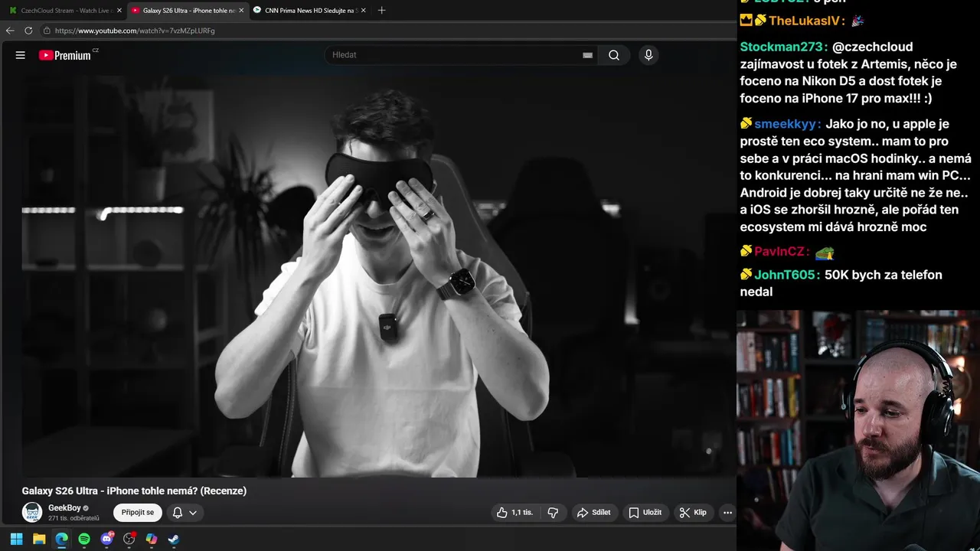
Task: Click the Sdílet share button
Action: [594, 512]
